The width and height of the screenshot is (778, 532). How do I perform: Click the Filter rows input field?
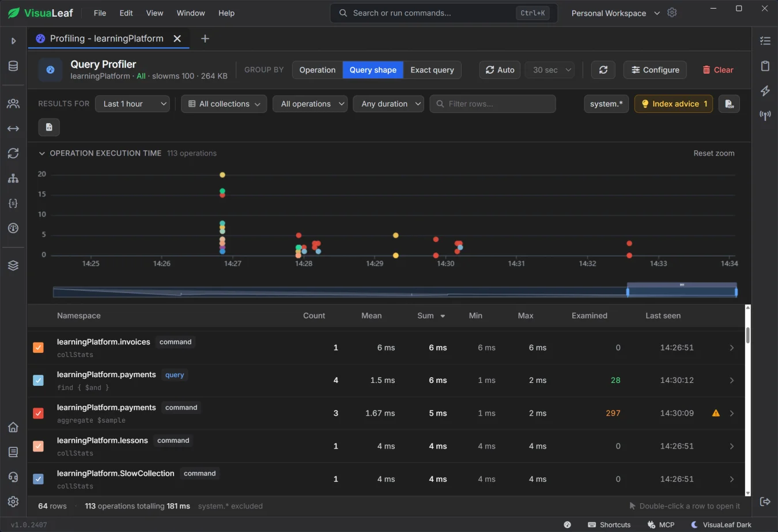coord(493,104)
